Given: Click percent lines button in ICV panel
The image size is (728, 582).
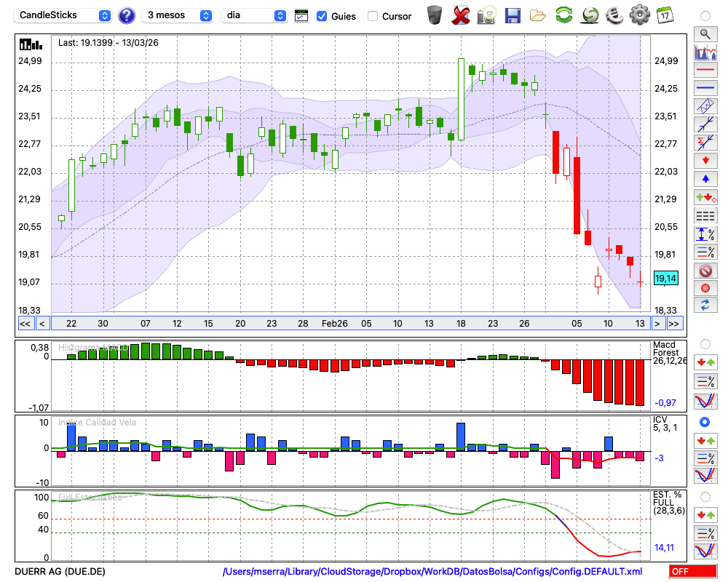Looking at the screenshot, I should [705, 458].
